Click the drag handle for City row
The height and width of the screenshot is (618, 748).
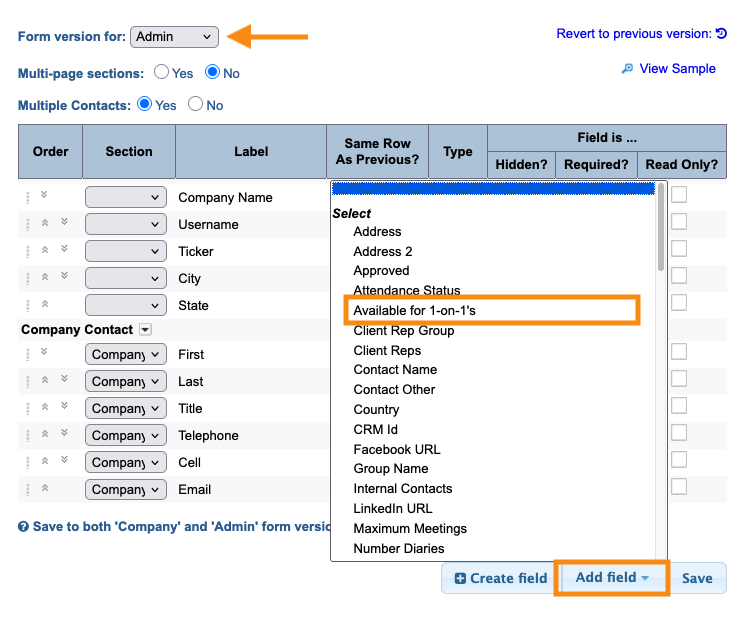28,278
